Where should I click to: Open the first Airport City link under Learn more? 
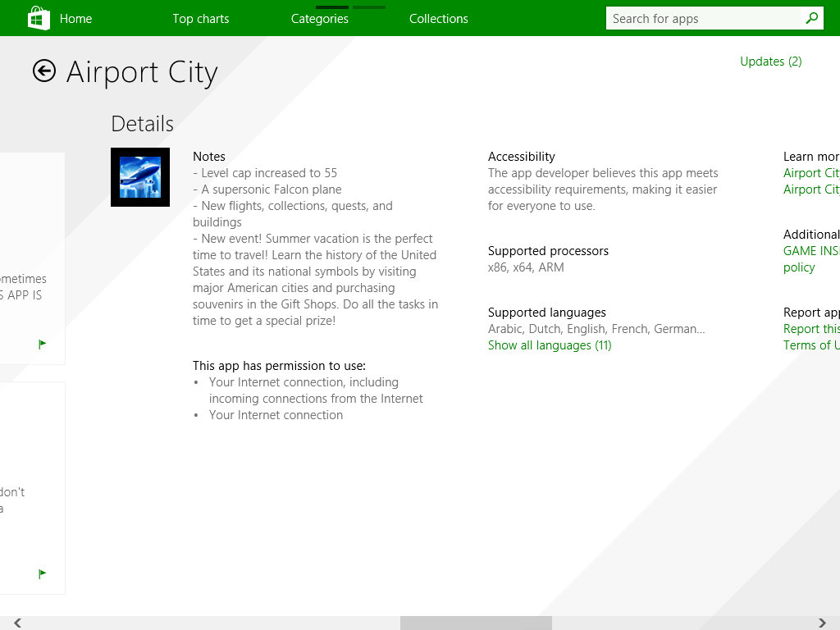[811, 173]
